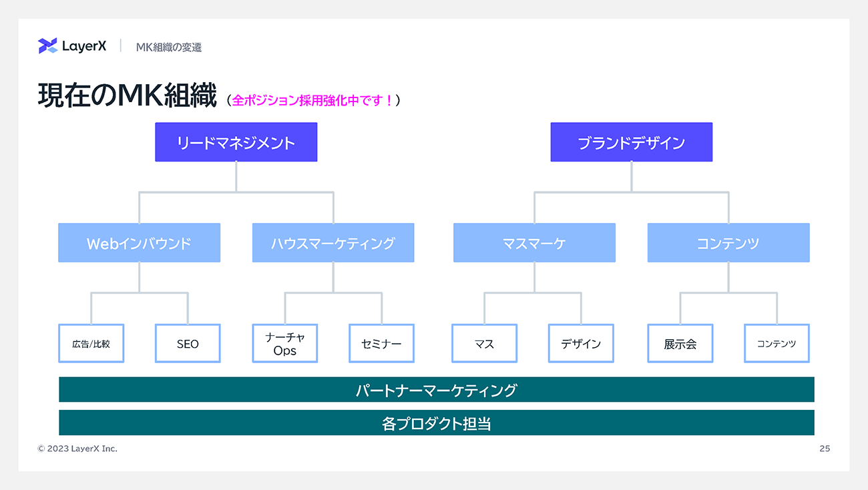Click the マスマーケ node

tap(534, 243)
